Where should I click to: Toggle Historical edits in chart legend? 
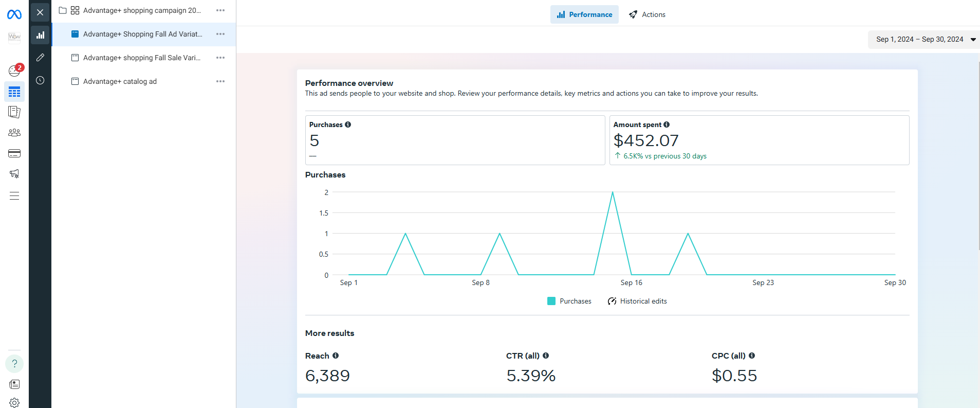pos(637,301)
